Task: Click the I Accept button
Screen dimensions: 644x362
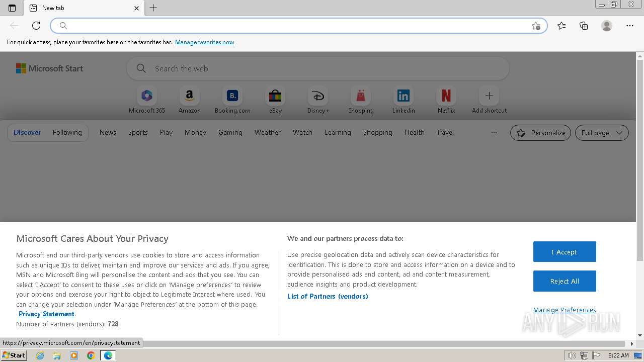Action: [565, 252]
